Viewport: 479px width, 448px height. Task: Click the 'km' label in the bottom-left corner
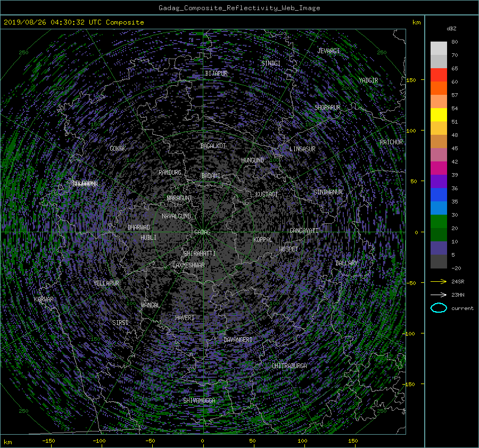coord(7,442)
